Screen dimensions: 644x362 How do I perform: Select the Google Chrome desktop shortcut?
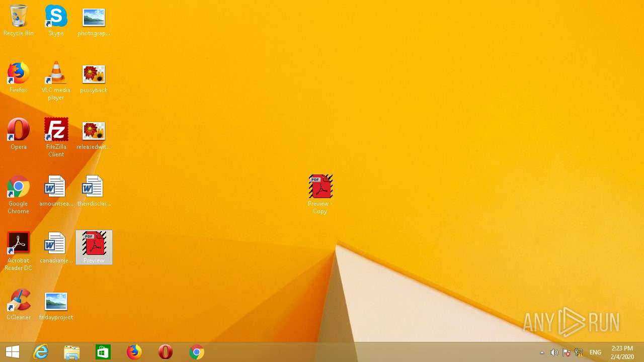19,194
